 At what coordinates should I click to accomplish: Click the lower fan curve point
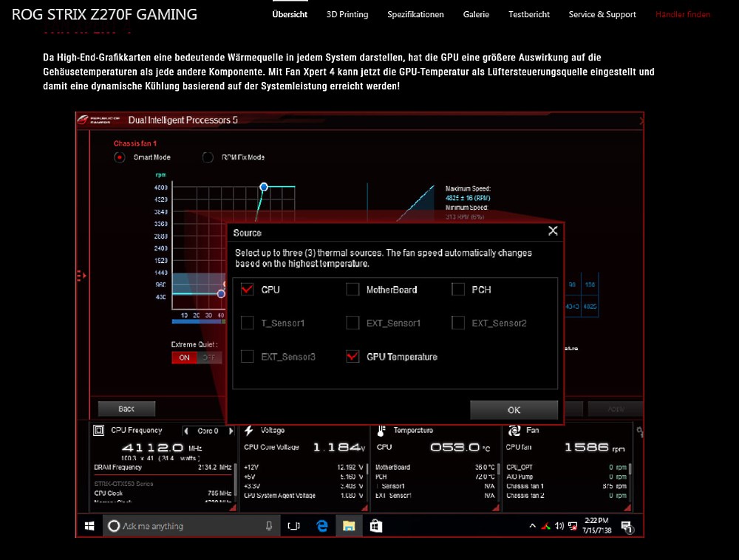coord(221,294)
